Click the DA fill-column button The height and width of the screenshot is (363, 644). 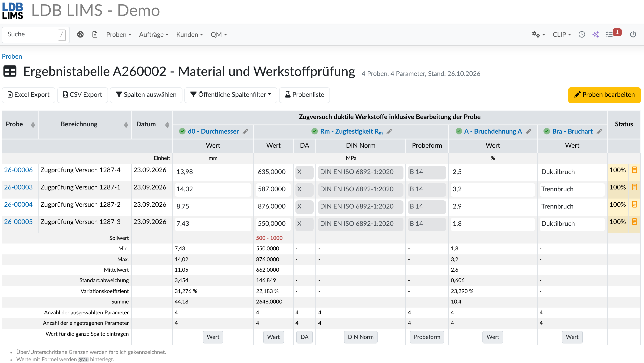(304, 337)
